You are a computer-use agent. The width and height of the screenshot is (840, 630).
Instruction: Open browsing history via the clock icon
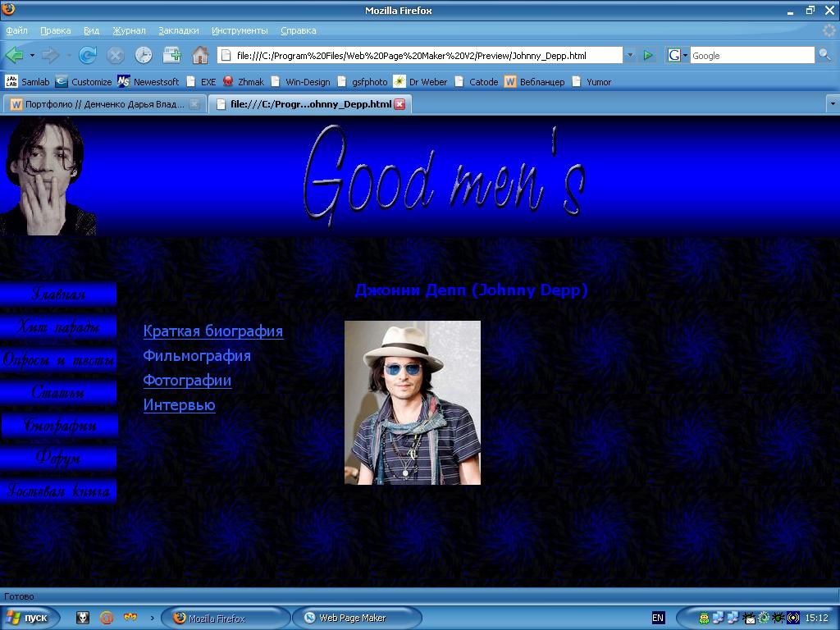point(144,55)
